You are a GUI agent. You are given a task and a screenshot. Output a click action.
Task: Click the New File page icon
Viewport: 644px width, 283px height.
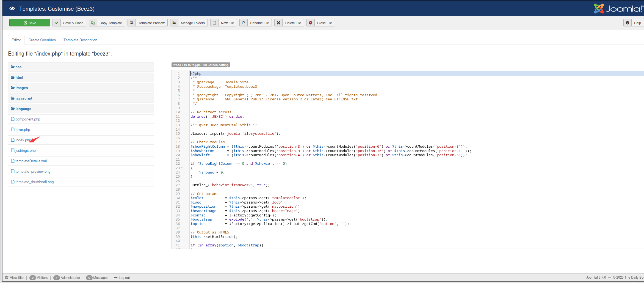(214, 23)
